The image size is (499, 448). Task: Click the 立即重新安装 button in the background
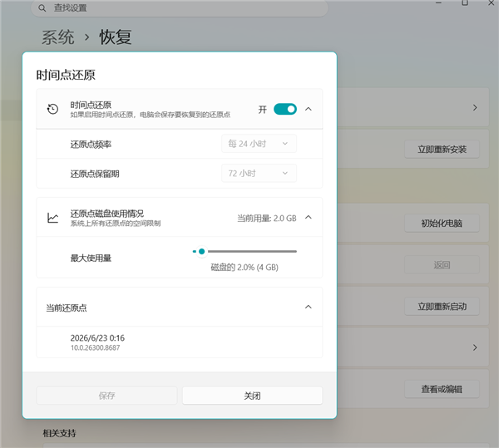pyautogui.click(x=442, y=149)
